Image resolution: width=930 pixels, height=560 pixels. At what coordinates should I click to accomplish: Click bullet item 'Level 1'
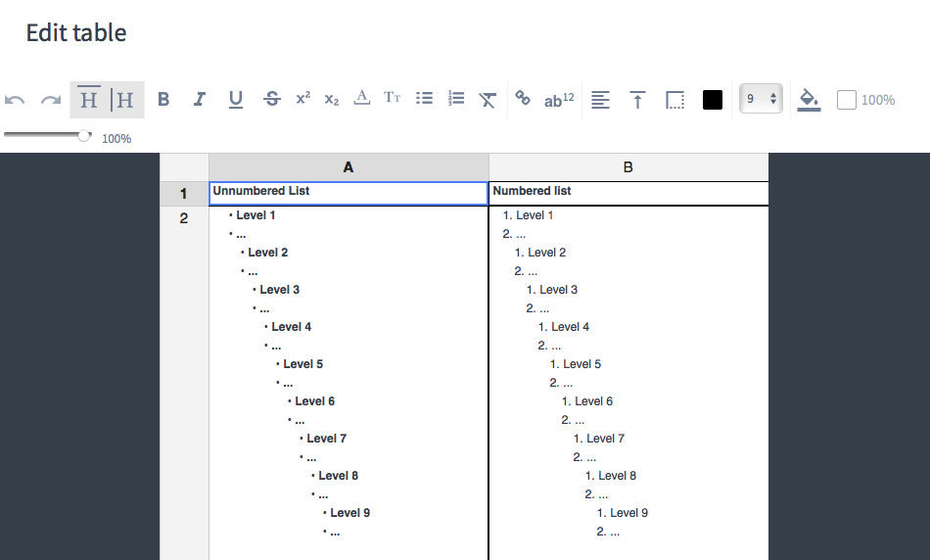click(x=256, y=215)
